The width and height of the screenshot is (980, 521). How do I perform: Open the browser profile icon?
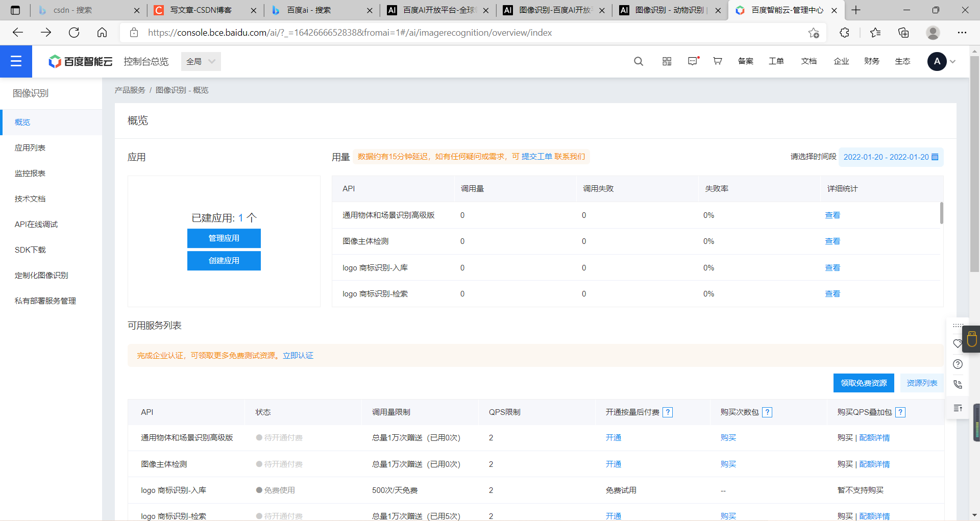933,33
